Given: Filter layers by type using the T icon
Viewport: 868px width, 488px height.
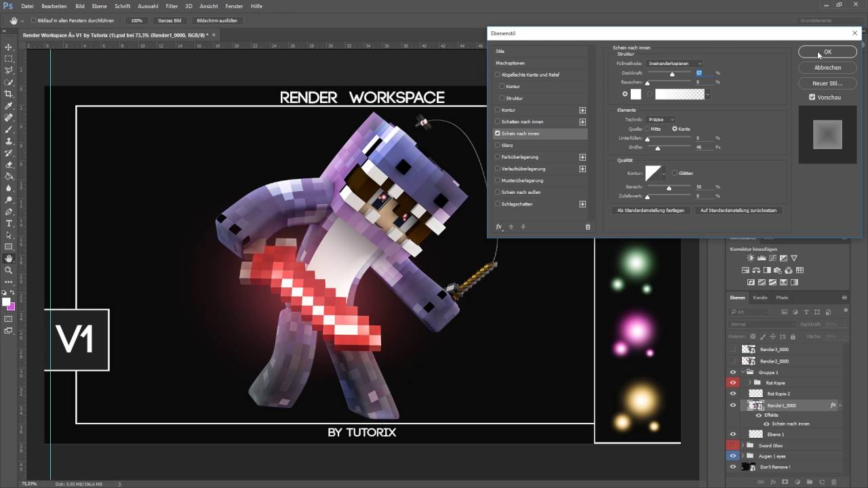Looking at the screenshot, I should tap(806, 312).
